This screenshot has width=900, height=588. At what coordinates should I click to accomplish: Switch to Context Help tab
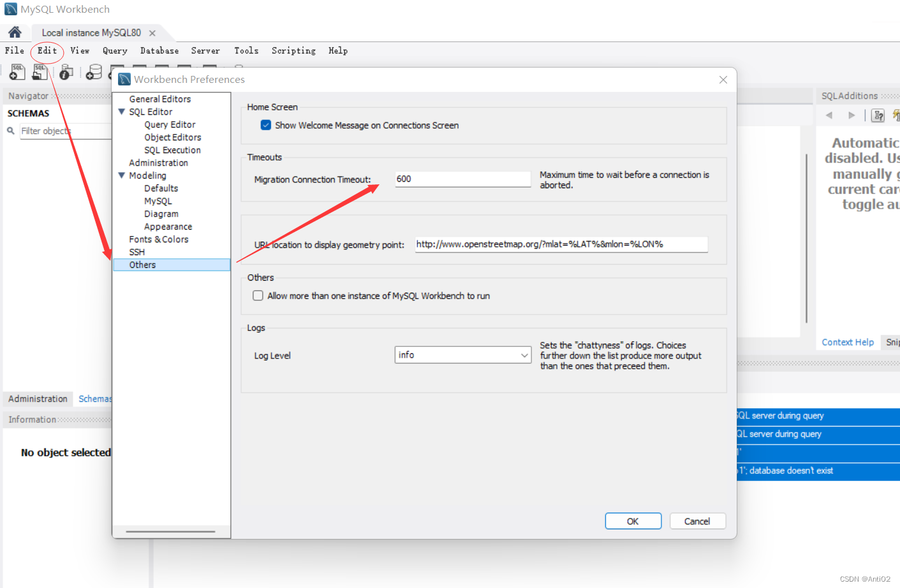[x=848, y=342]
